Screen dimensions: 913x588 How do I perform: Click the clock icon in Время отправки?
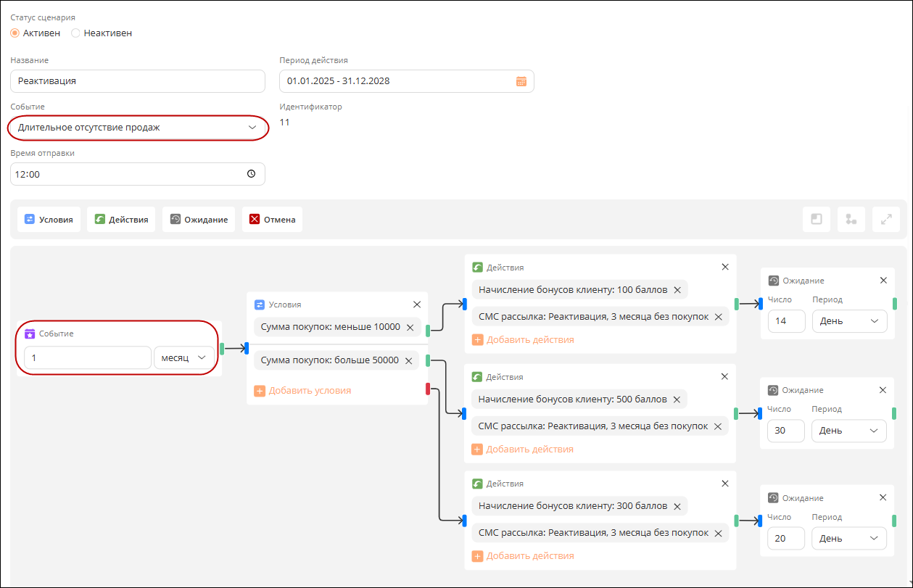pyautogui.click(x=252, y=174)
